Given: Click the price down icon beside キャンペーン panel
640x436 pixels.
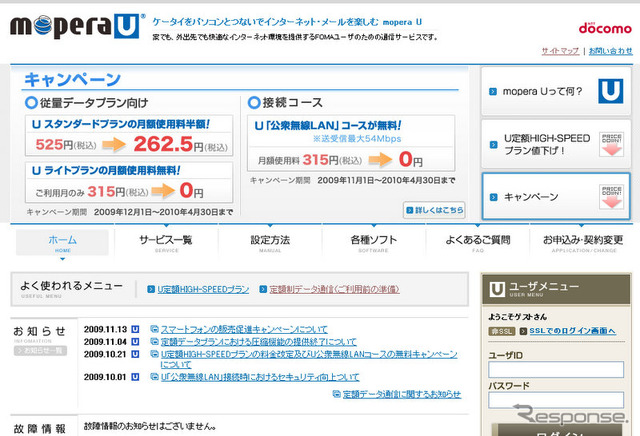Looking at the screenshot, I should click(x=611, y=197).
